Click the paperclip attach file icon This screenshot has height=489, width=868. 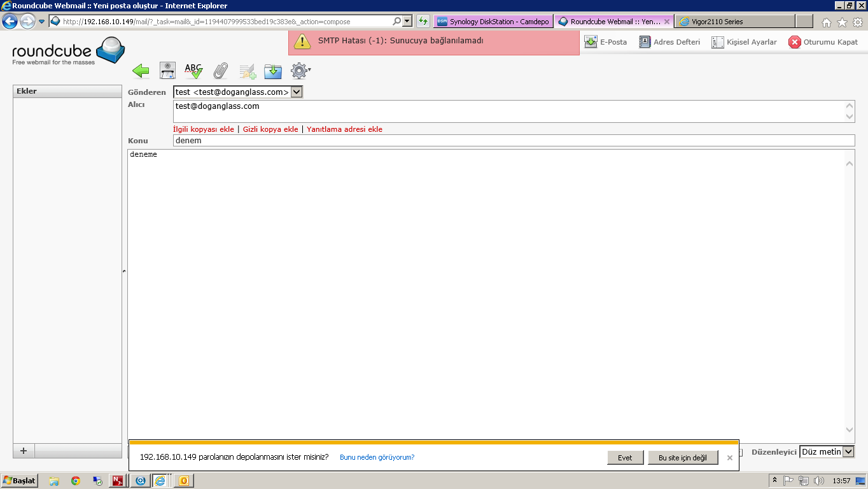[220, 71]
